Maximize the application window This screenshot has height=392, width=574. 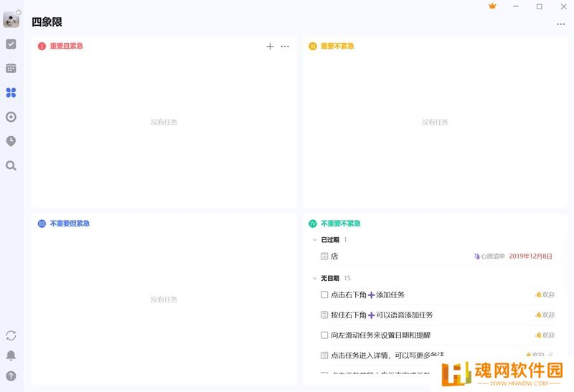[x=540, y=6]
